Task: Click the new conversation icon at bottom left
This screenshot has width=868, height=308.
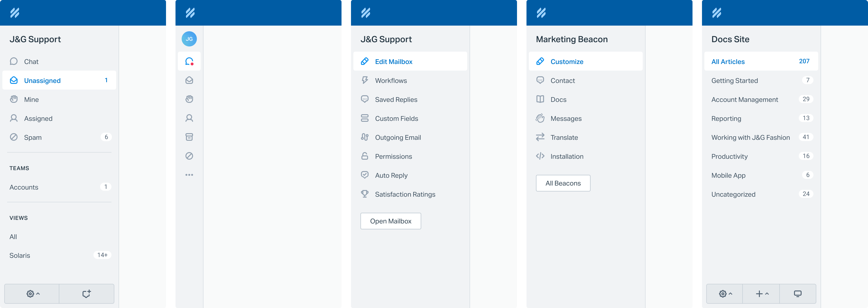Action: (87, 294)
